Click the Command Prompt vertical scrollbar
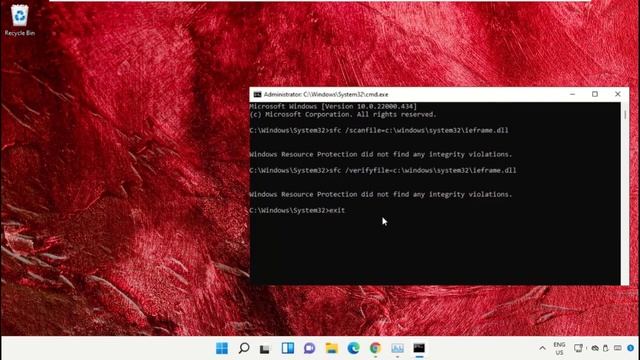The image size is (640, 360). tap(624, 193)
